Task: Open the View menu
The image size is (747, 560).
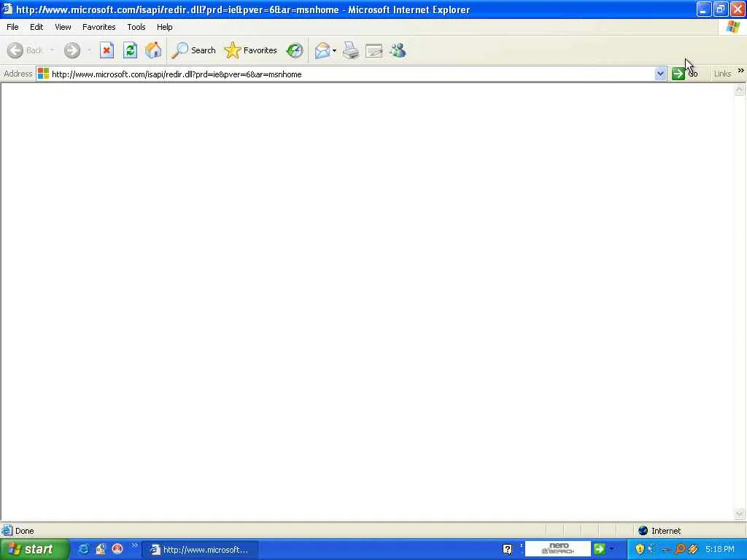Action: tap(63, 27)
